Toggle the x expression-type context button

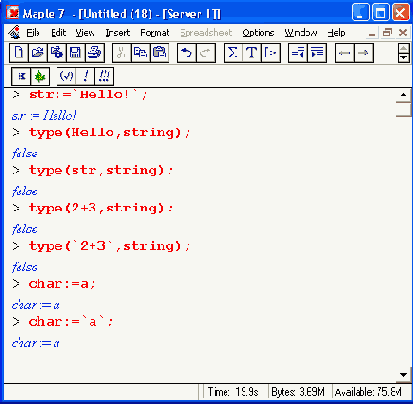[21, 76]
